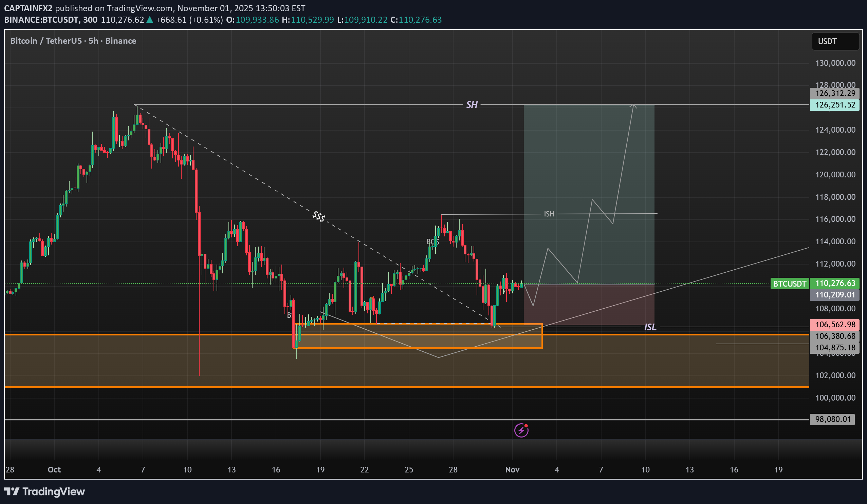This screenshot has height=504, width=867.
Task: Click the Nov label on the time axis
Action: pos(512,469)
